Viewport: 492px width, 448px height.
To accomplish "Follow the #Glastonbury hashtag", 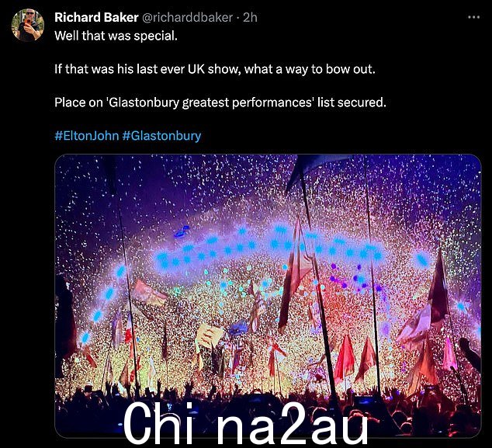I will pyautogui.click(x=161, y=136).
